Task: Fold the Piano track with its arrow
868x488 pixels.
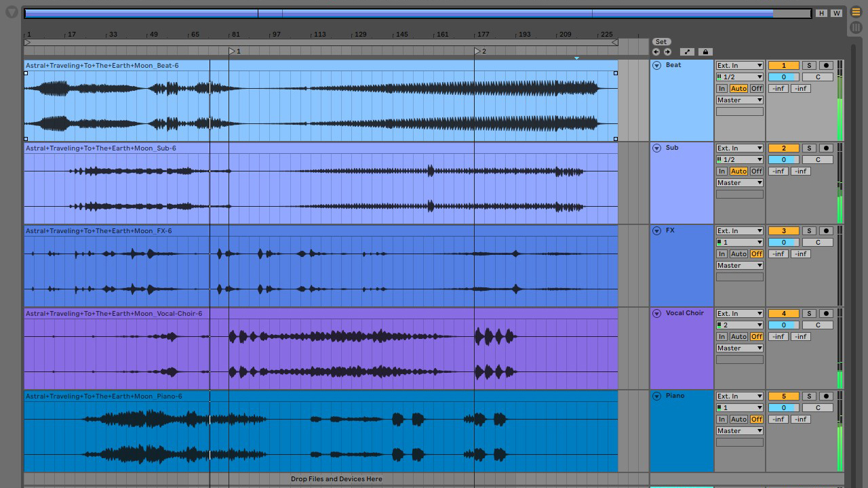Action: 656,396
